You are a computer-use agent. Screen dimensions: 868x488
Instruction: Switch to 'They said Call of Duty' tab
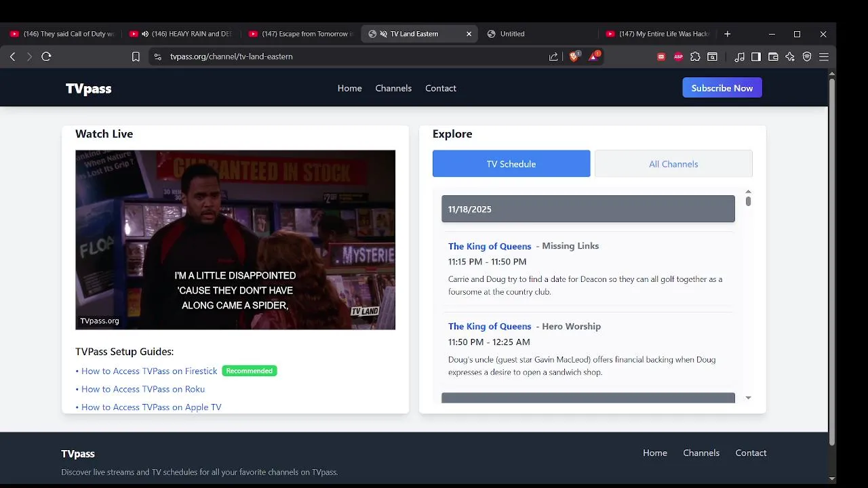point(62,34)
